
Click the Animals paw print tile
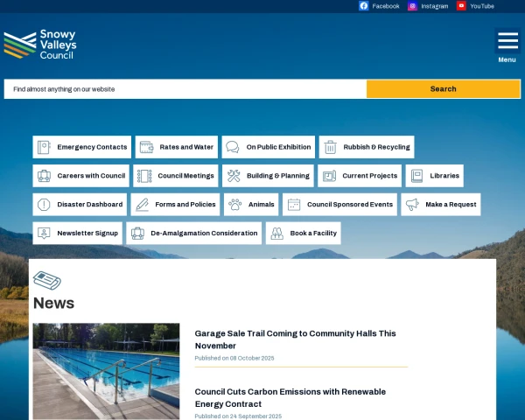point(251,205)
